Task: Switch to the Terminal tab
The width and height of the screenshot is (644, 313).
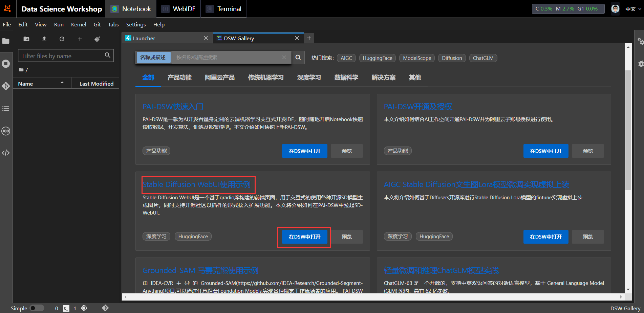Action: [x=223, y=9]
